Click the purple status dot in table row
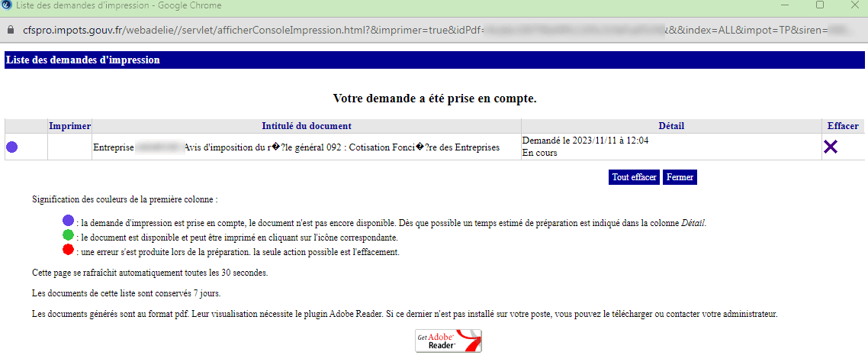Image resolution: width=868 pixels, height=362 pixels. coord(12,147)
